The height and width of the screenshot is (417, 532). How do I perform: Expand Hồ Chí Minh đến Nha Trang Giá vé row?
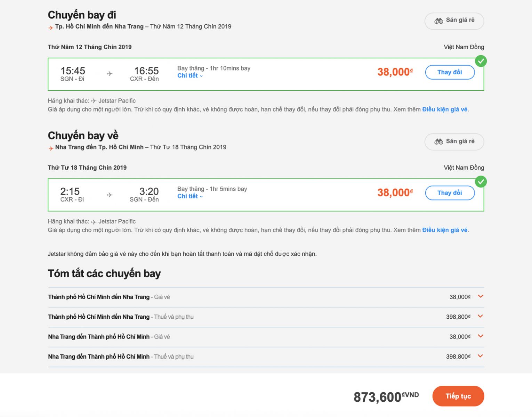[x=481, y=296]
